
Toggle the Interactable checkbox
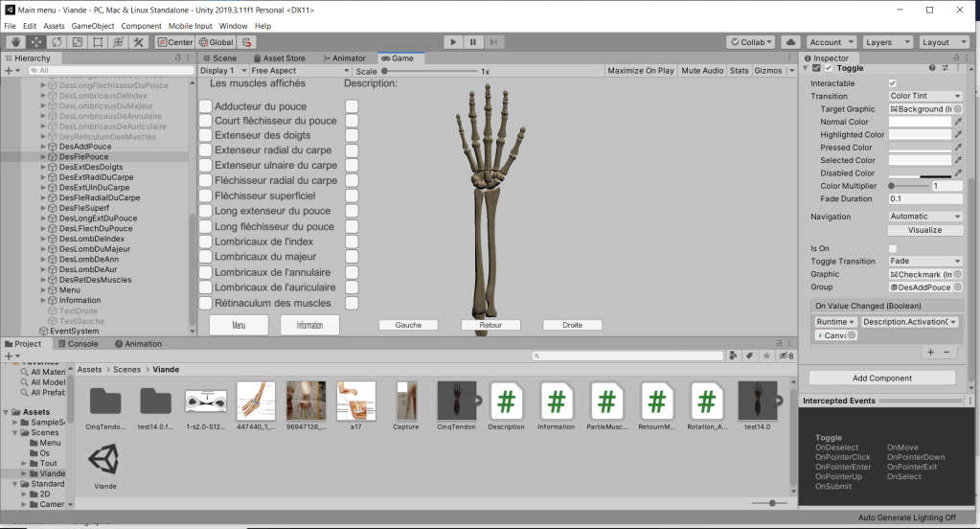(893, 83)
